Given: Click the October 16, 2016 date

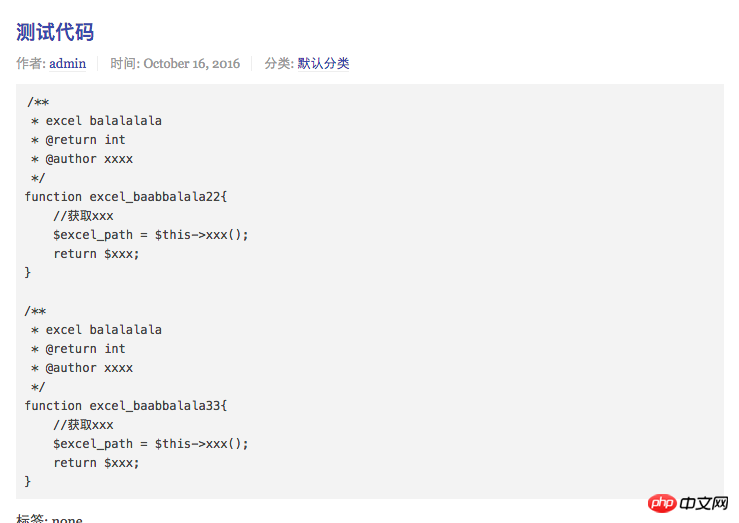Looking at the screenshot, I should [x=192, y=64].
